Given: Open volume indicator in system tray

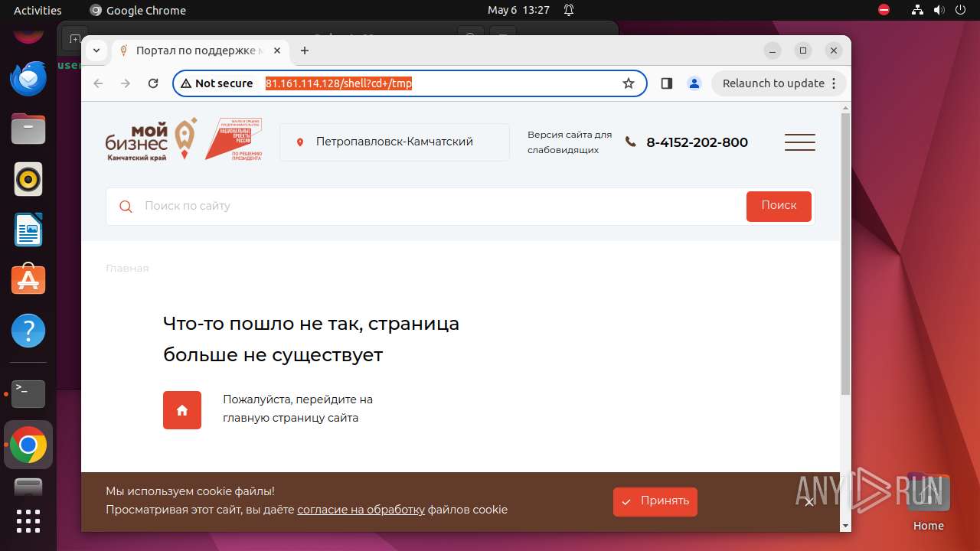Looking at the screenshot, I should pyautogui.click(x=939, y=10).
